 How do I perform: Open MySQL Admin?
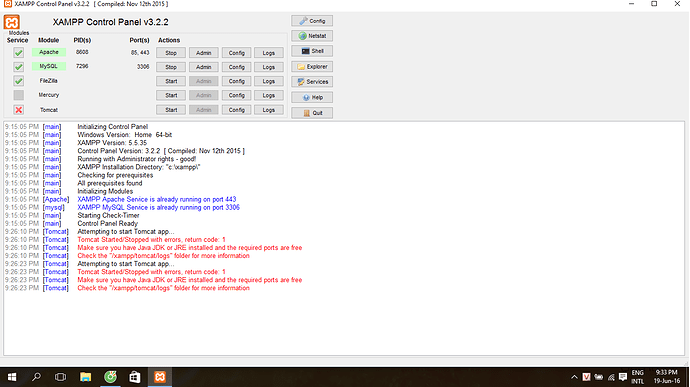(203, 67)
